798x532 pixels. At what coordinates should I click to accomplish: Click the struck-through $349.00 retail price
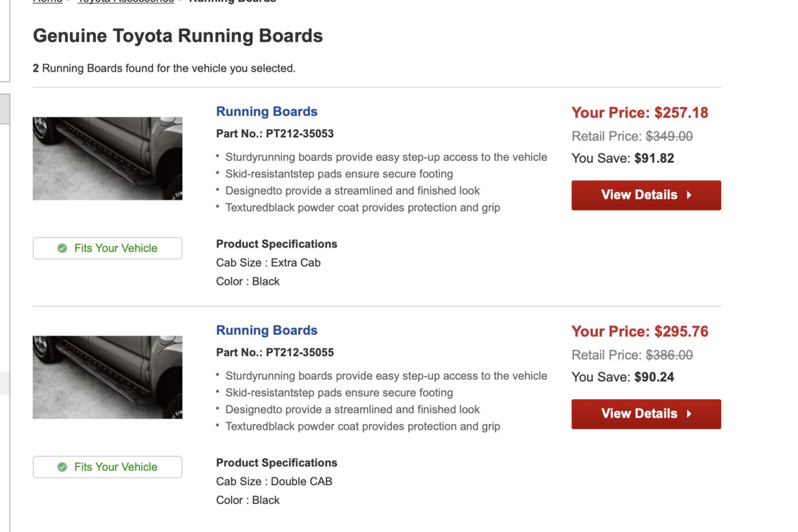coord(669,137)
